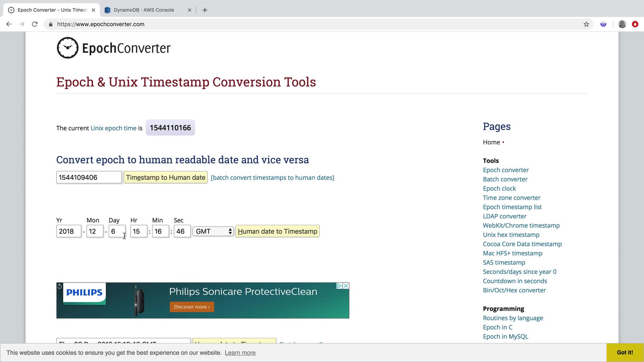Focus the Day input field
Image resolution: width=644 pixels, height=362 pixels.
click(x=116, y=231)
